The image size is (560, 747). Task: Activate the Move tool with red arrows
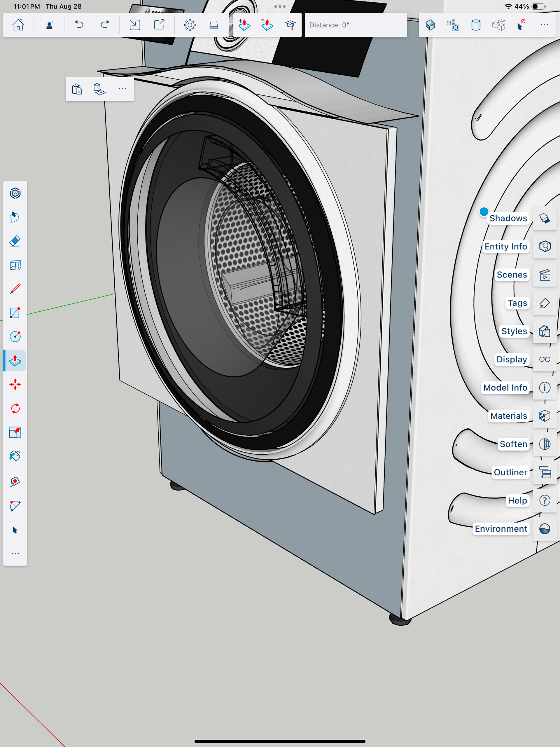[x=15, y=384]
